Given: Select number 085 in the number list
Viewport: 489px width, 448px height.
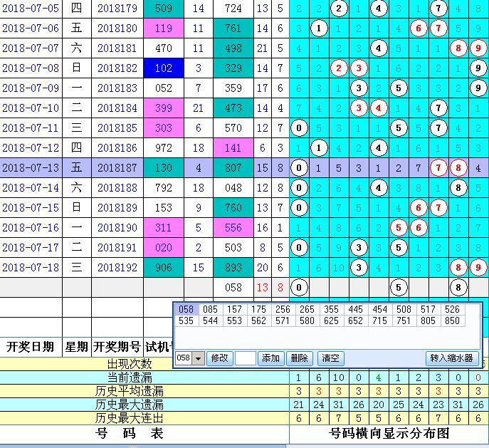Looking at the screenshot, I should [209, 311].
